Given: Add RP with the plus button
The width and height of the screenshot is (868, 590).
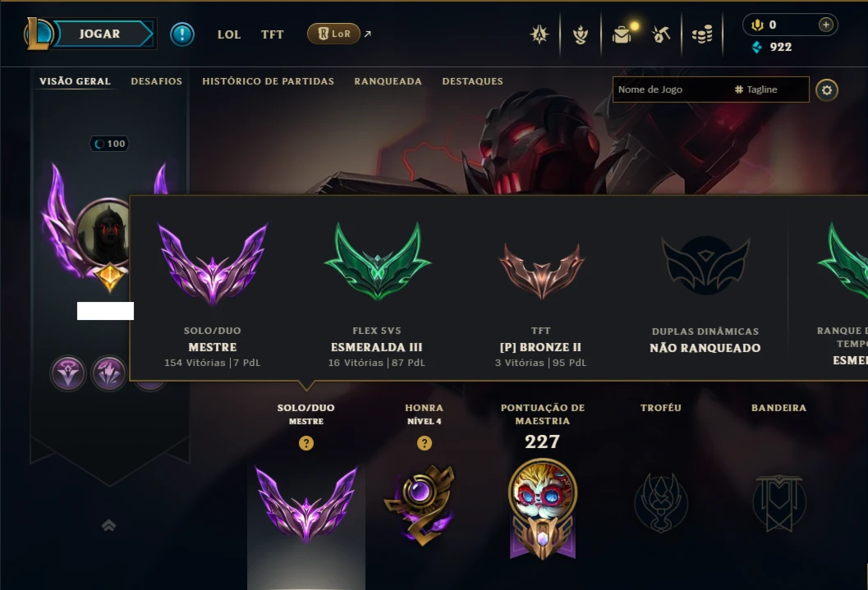Looking at the screenshot, I should (825, 25).
